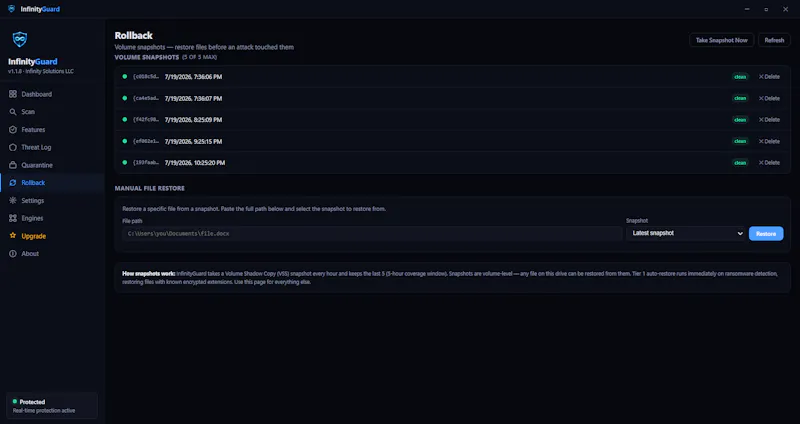Select the 7/19/2026, 9:25:15 PM timestamp
Viewport: 800px width, 424px height.
coord(193,141)
